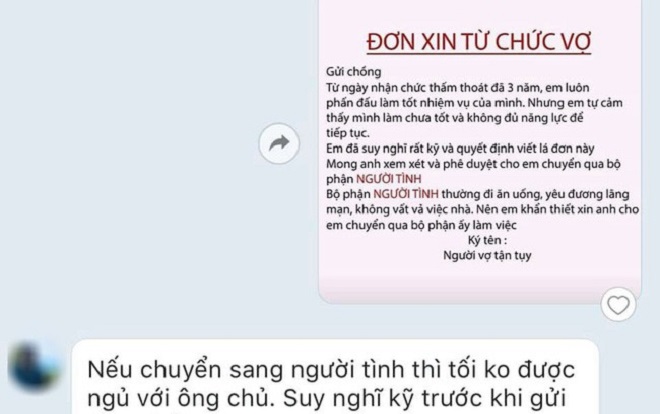This screenshot has height=414, width=660.
Task: Click the short 'tiếp tục.' line
Action: pyautogui.click(x=348, y=133)
